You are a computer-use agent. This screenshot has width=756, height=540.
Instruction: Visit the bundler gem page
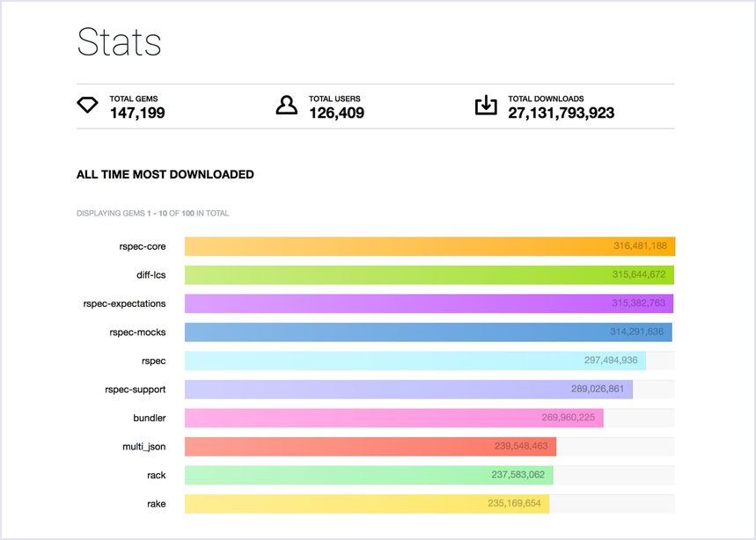point(150,418)
